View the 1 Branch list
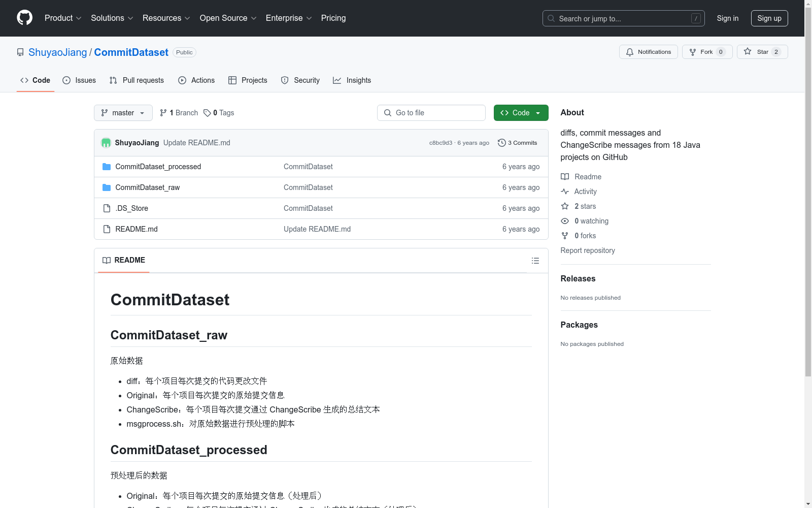This screenshot has width=812, height=508. click(179, 113)
